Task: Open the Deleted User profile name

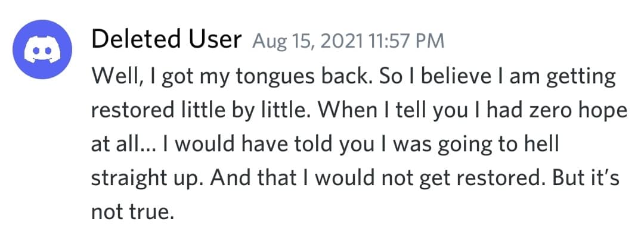Action: (166, 40)
